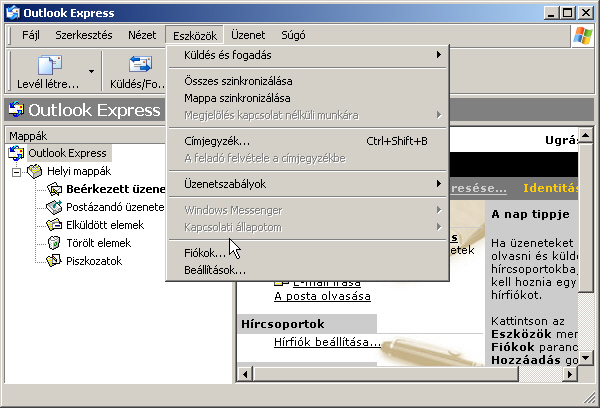Open the Törölt elemek folder
Screen dimensions: 600x408
tap(99, 243)
